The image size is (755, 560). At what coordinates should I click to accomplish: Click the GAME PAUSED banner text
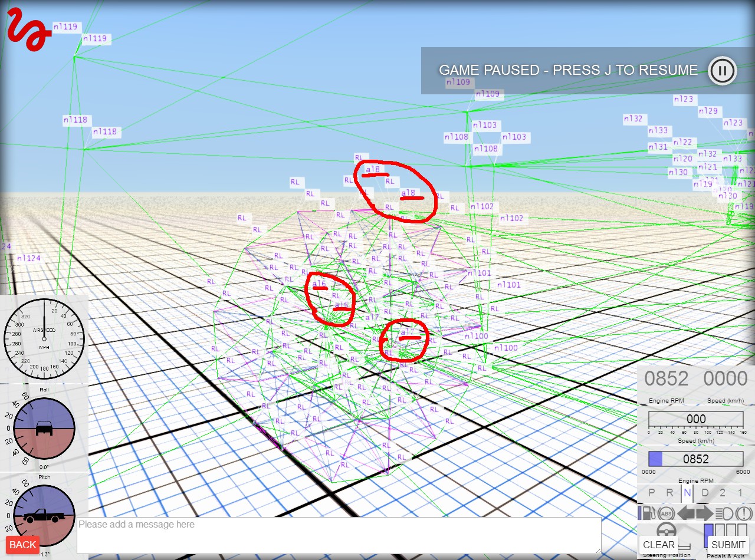tap(568, 70)
